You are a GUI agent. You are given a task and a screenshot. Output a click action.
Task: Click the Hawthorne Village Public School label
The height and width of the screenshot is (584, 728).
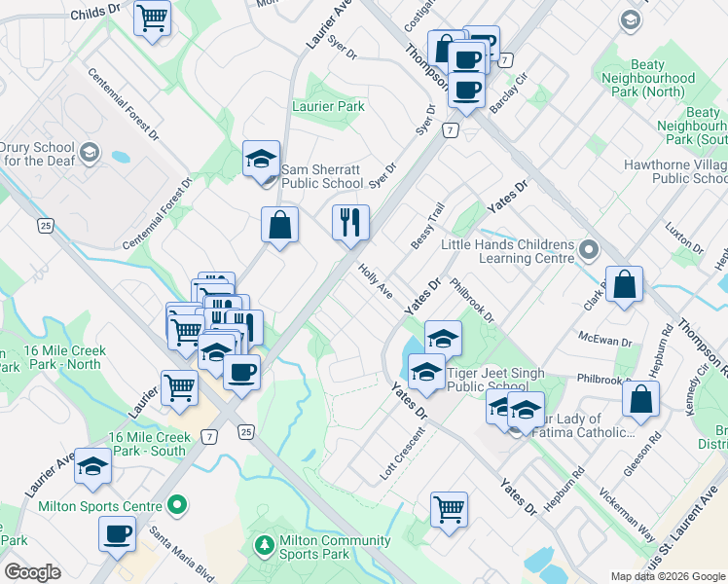click(675, 171)
